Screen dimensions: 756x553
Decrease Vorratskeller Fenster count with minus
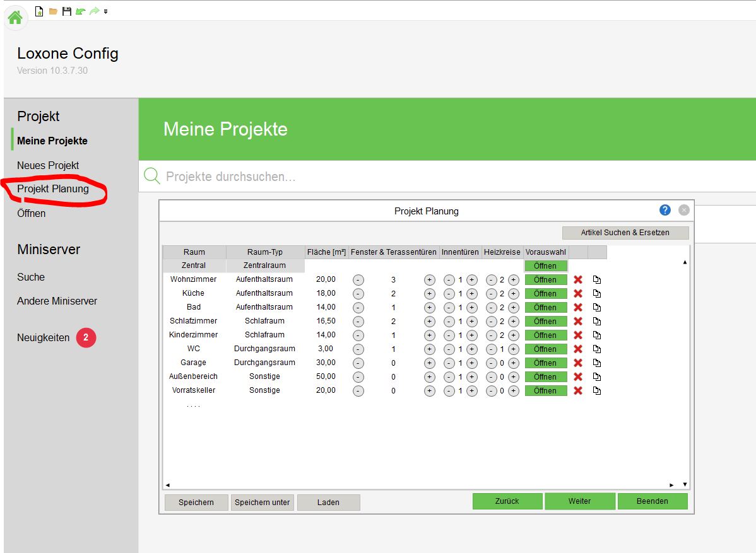358,391
